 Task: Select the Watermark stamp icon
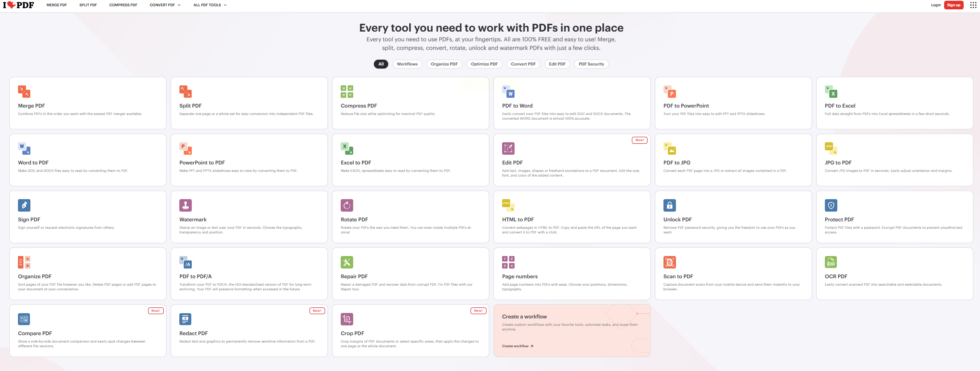186,205
